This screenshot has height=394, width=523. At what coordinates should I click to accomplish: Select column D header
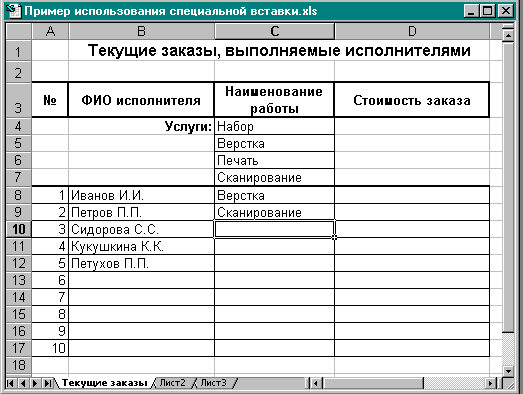point(412,31)
